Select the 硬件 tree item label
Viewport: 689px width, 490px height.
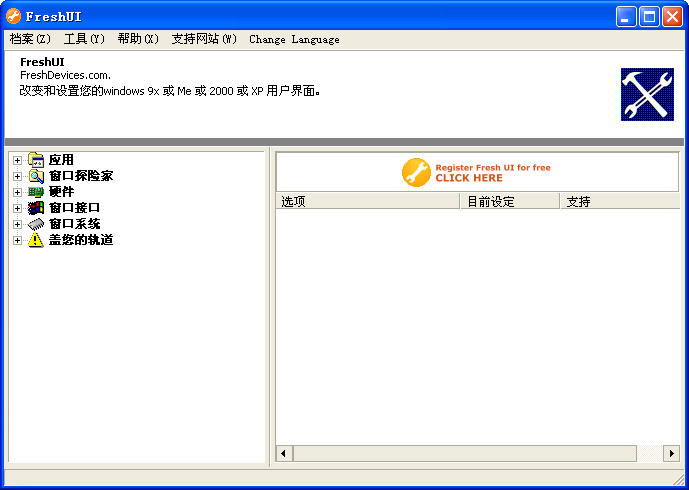(x=61, y=192)
